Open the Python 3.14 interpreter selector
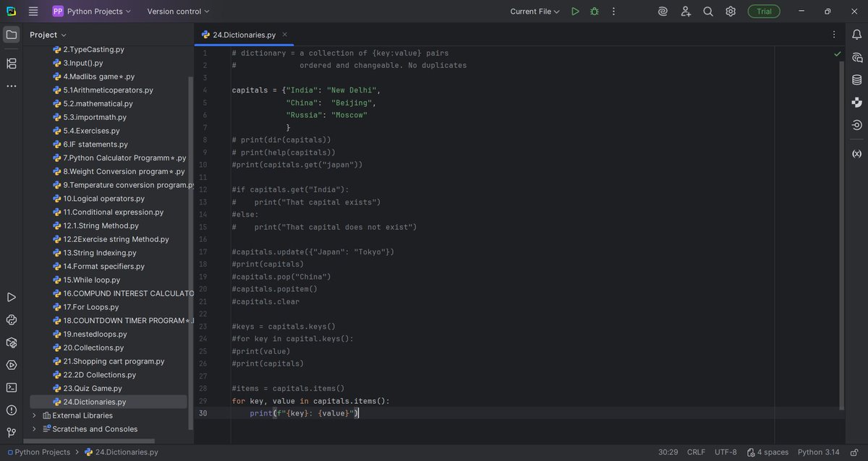 (819, 452)
